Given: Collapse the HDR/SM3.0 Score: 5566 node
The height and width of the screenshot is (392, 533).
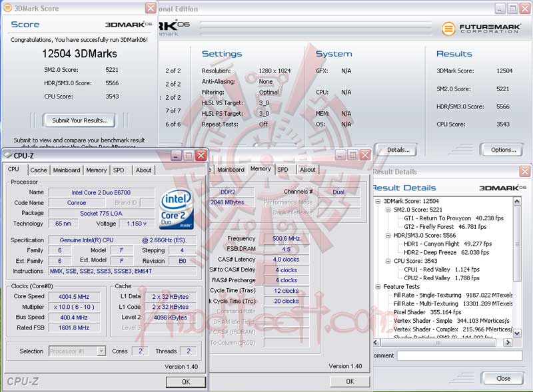Looking at the screenshot, I should click(x=388, y=235).
